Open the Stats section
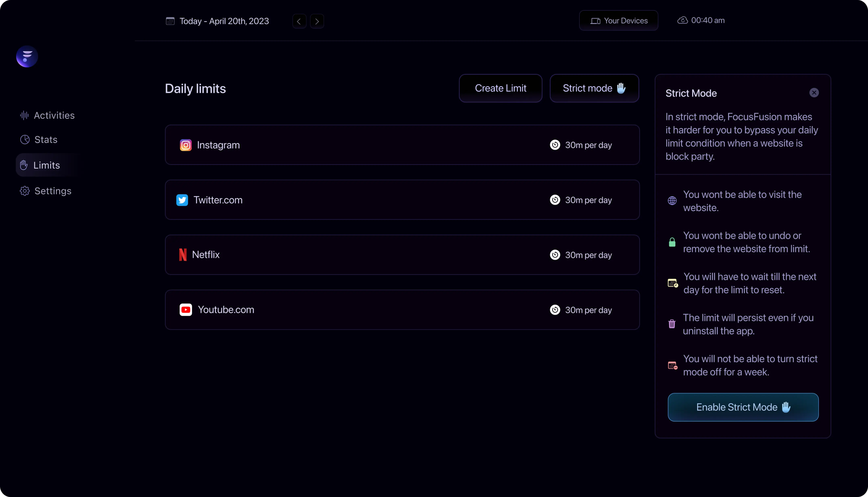 (39, 140)
